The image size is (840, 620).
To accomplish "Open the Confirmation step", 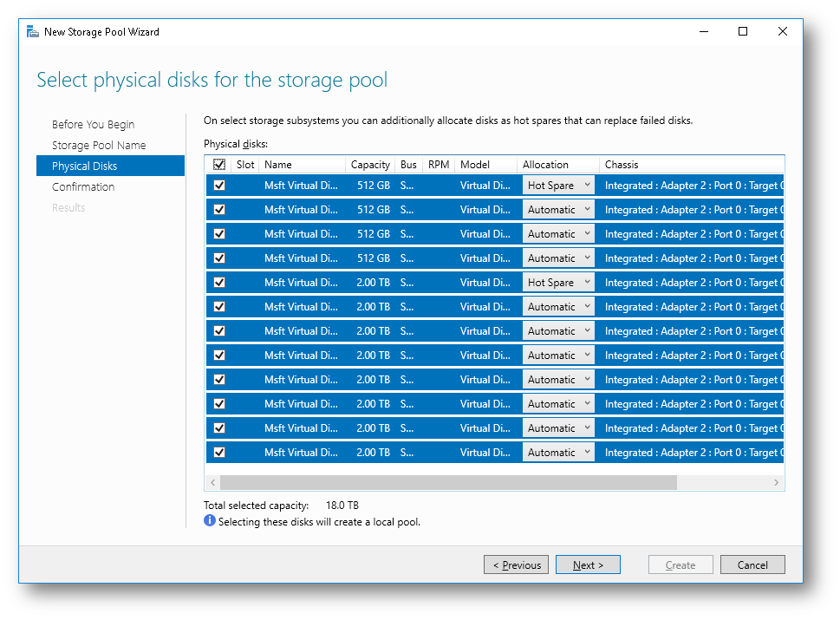I will 83,187.
